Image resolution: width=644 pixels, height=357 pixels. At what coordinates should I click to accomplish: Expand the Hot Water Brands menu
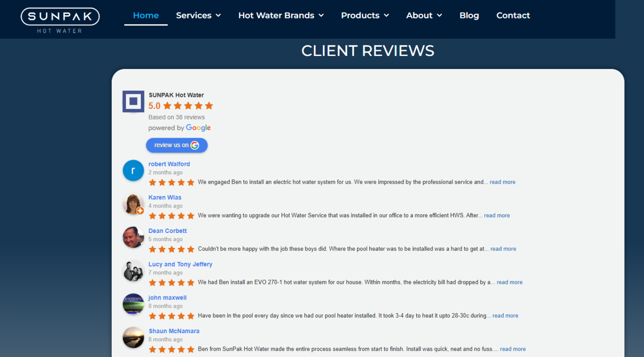click(281, 15)
